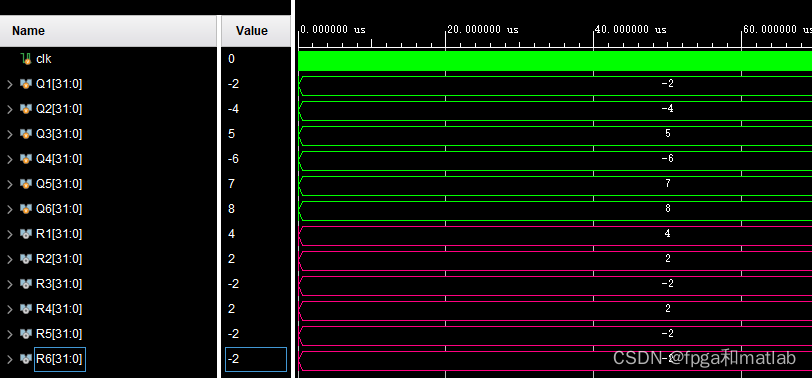The width and height of the screenshot is (812, 378).
Task: Click the green clk waveform trace
Action: click(555, 61)
